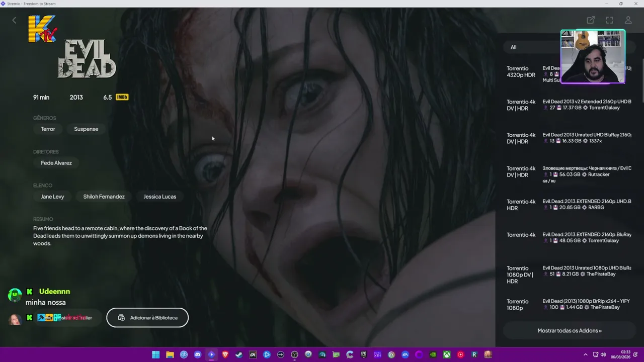The height and width of the screenshot is (362, 644).
Task: Show hidden system tray icons
Action: point(585,354)
